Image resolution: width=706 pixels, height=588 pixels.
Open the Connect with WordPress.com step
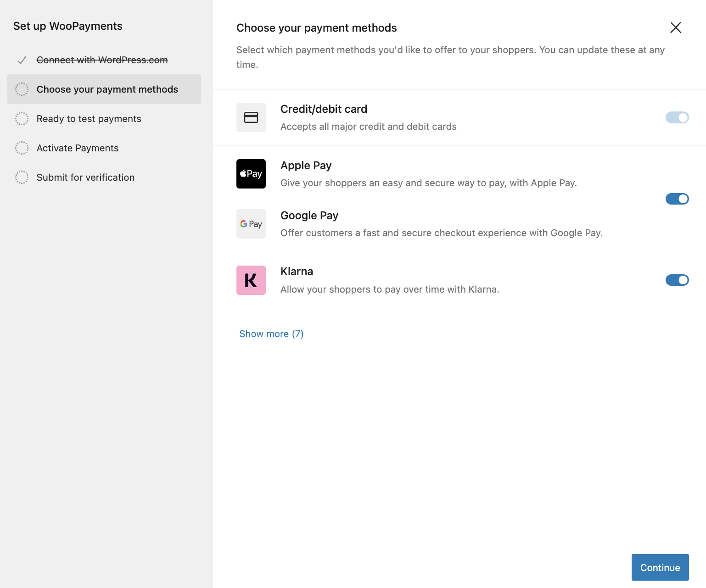pyautogui.click(x=102, y=60)
